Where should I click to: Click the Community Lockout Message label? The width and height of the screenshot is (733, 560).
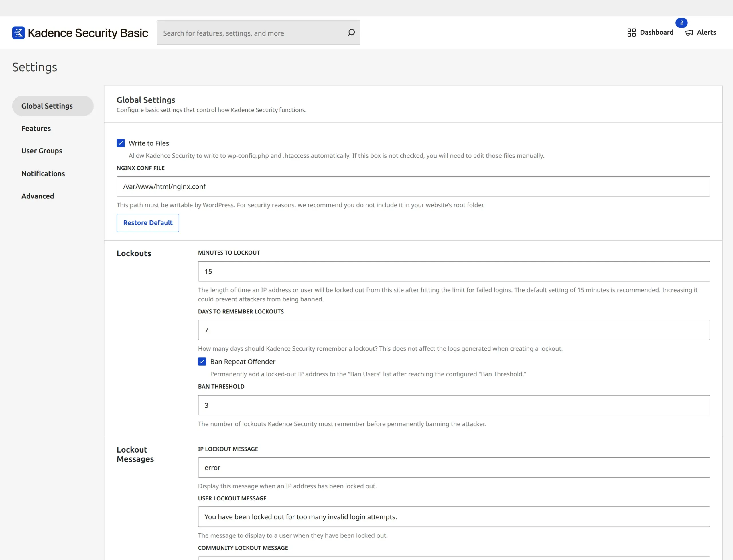(243, 548)
